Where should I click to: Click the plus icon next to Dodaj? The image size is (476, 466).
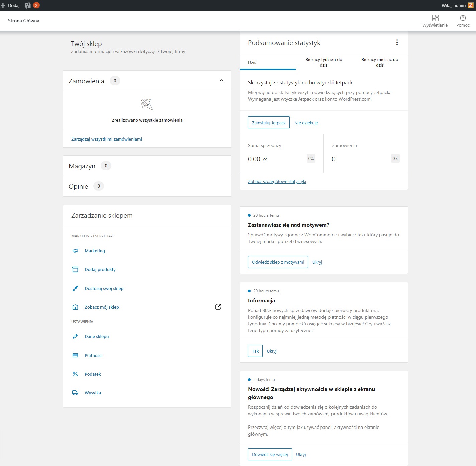[3, 5]
